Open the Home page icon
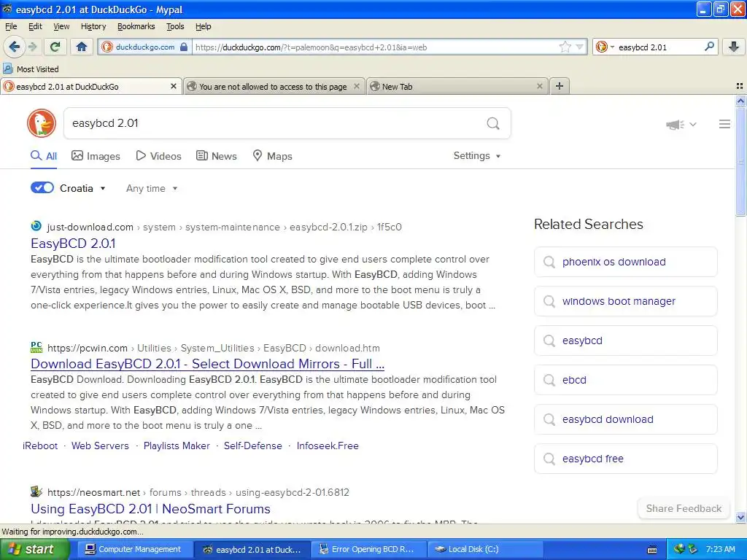 click(82, 47)
